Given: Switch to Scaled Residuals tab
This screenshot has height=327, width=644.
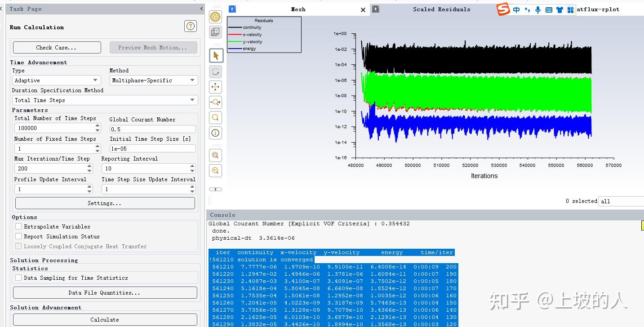Looking at the screenshot, I should click(441, 9).
